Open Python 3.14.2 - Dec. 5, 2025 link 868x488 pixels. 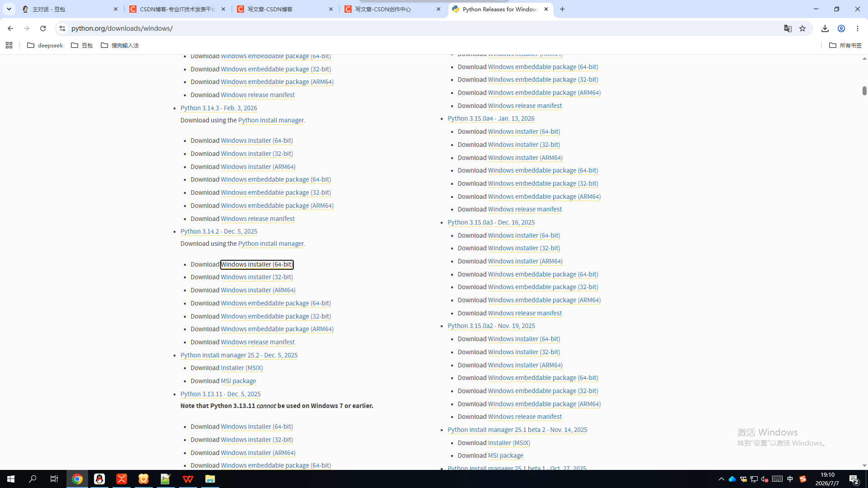(219, 231)
